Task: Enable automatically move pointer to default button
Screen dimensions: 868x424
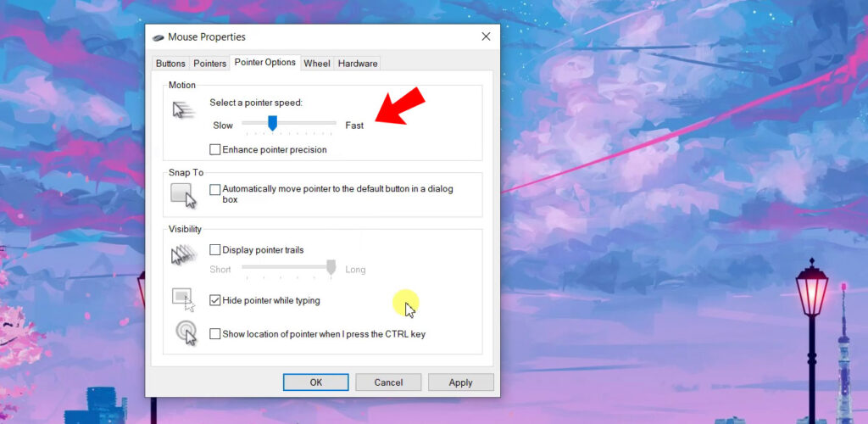Action: click(214, 189)
